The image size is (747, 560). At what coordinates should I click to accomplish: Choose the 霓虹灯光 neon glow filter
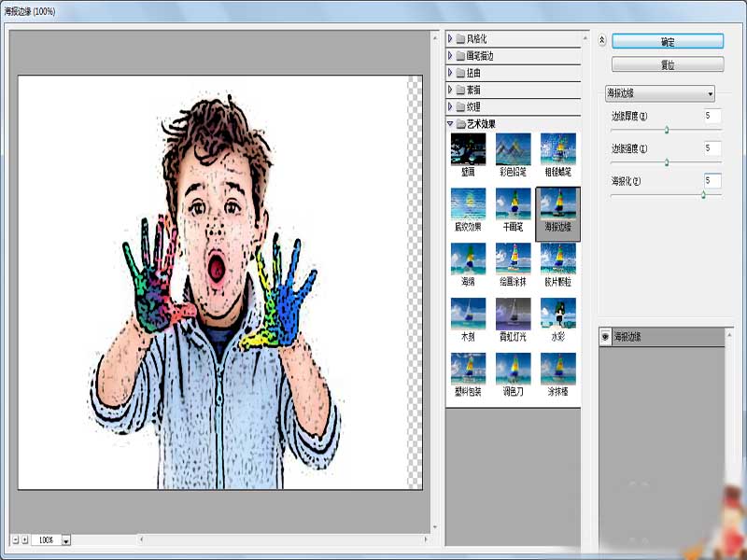point(513,320)
